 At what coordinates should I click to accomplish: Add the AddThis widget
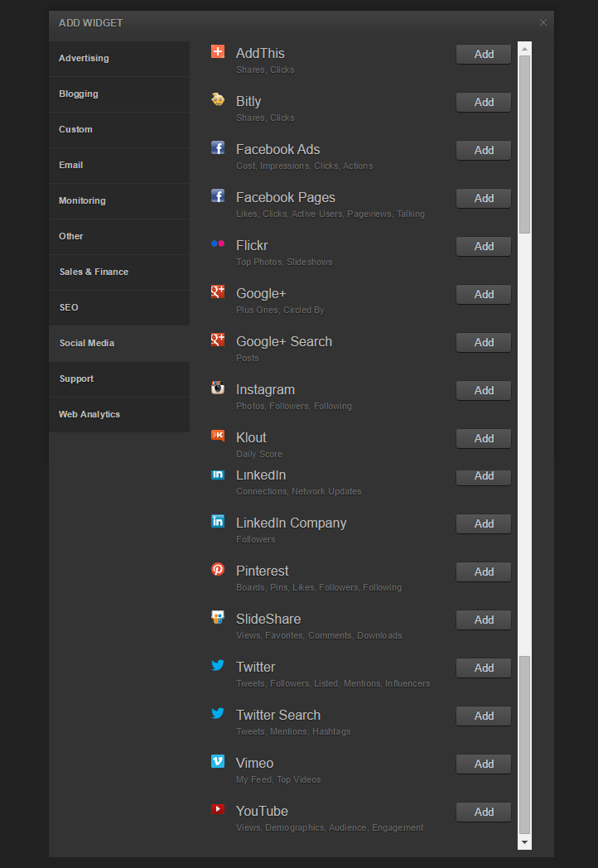[484, 55]
